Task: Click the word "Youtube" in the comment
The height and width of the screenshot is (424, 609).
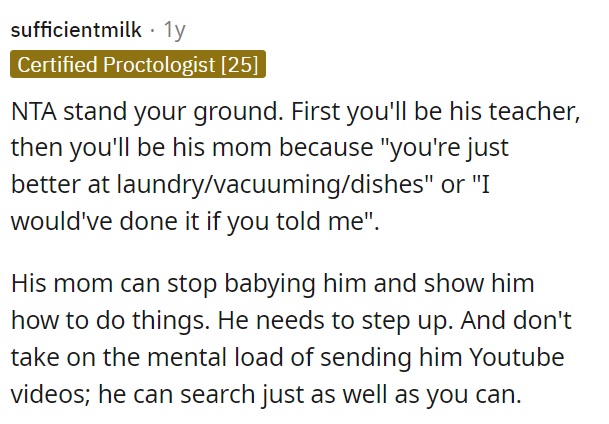Action: coord(517,357)
